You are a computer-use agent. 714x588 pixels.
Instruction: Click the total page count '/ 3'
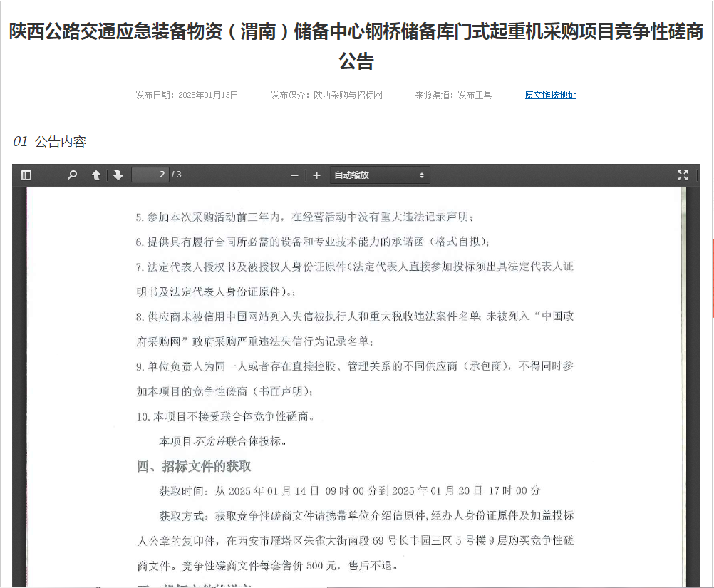point(177,175)
